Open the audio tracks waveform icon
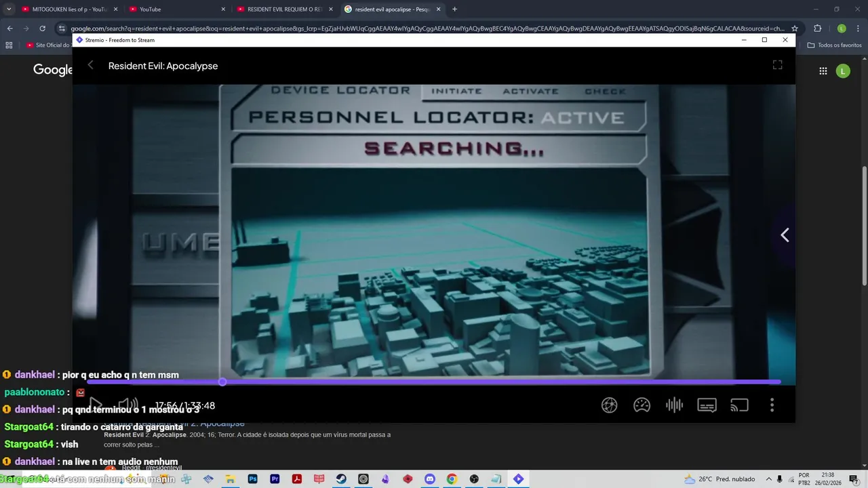Screen dimensions: 868x488 coord(674,405)
